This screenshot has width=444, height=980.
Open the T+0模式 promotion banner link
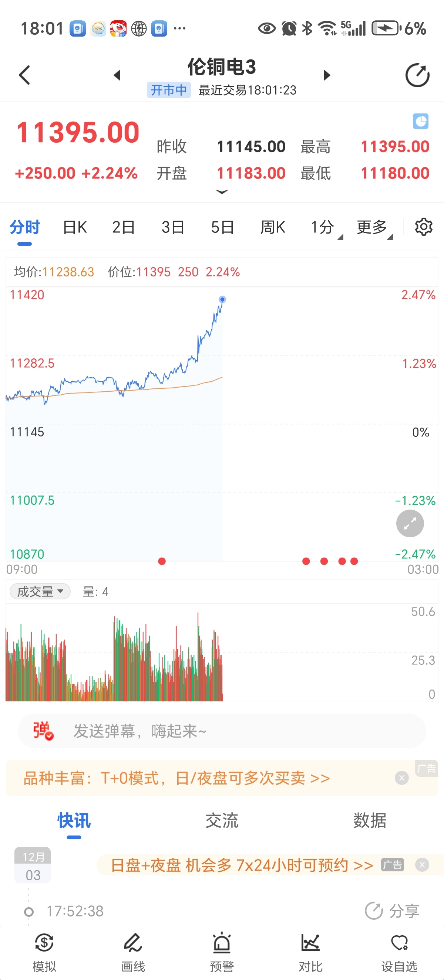pyautogui.click(x=177, y=778)
